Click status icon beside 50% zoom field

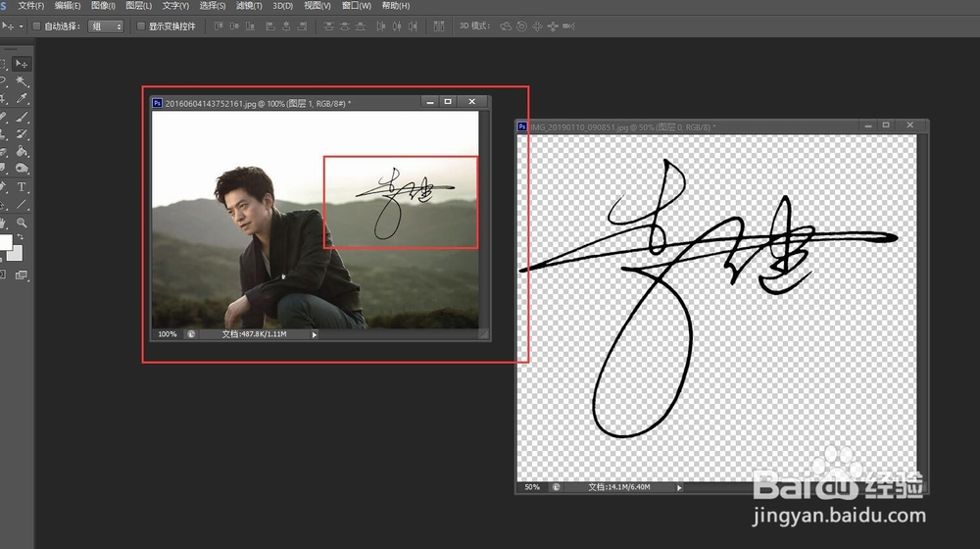click(x=556, y=487)
